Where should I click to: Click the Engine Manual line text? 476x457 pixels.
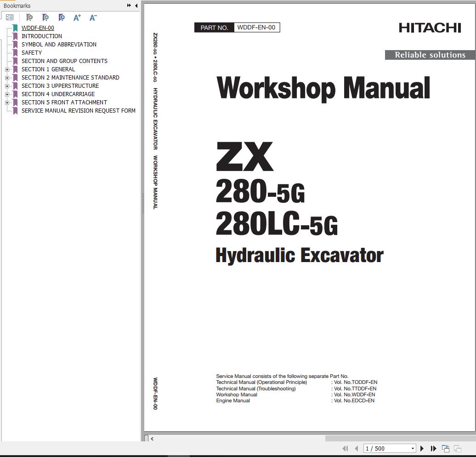pos(233,401)
